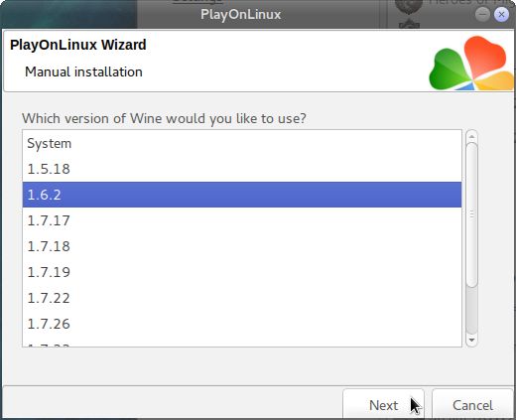This screenshot has width=516, height=420.
Task: Pick wine version 1.7.22
Action: coord(242,298)
